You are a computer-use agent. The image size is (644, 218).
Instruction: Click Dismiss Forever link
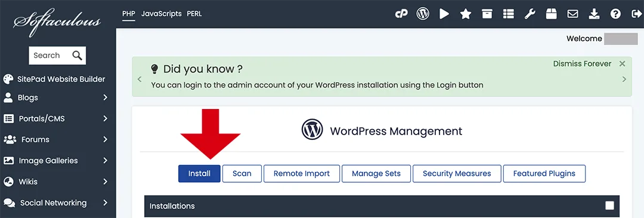(582, 64)
